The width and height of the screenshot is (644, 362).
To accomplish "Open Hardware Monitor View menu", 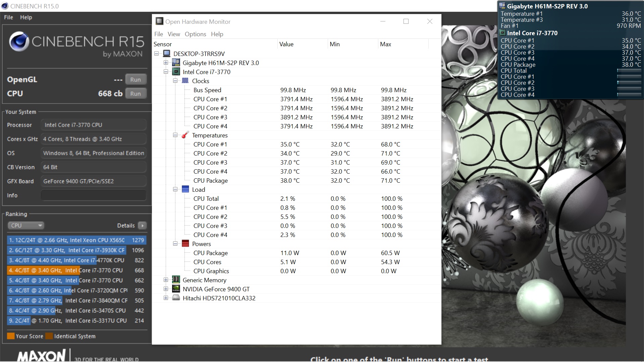I will tap(174, 34).
